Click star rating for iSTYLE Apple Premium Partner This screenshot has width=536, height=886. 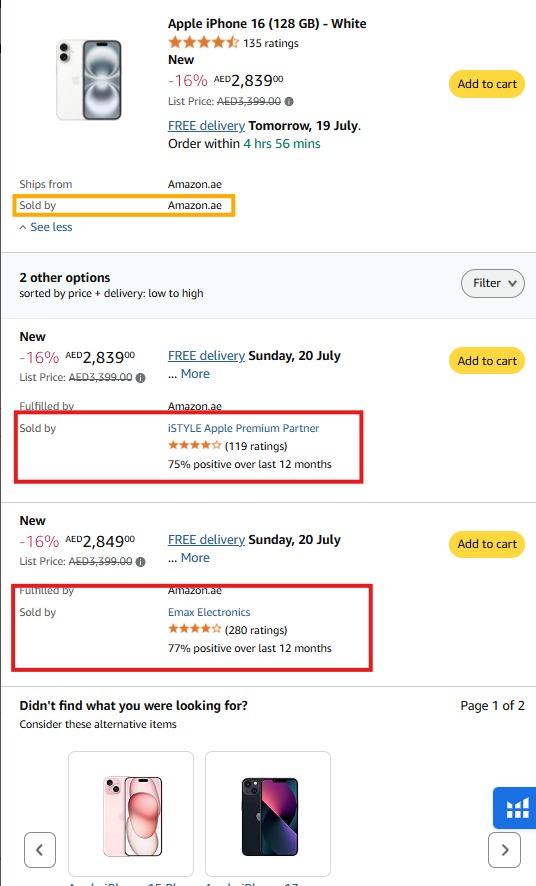point(194,446)
